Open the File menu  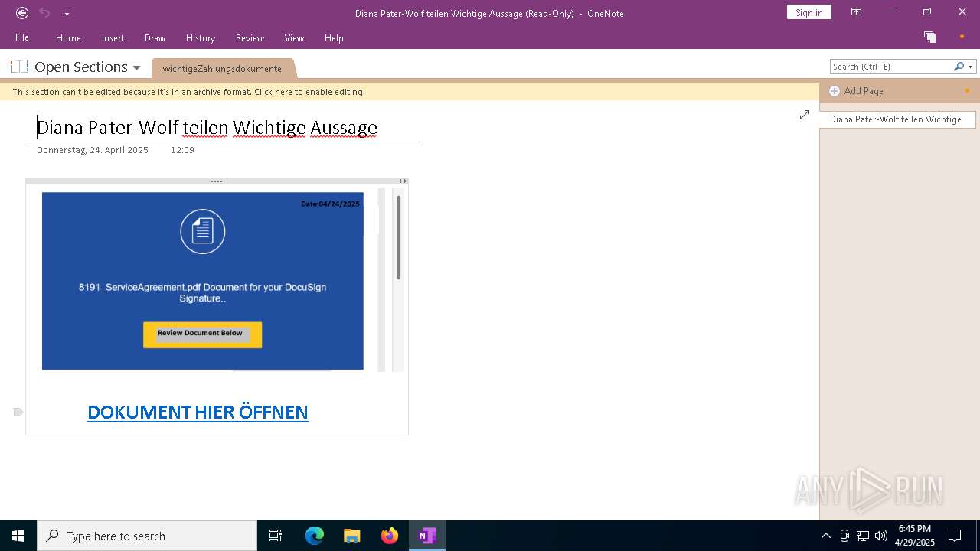pos(22,37)
